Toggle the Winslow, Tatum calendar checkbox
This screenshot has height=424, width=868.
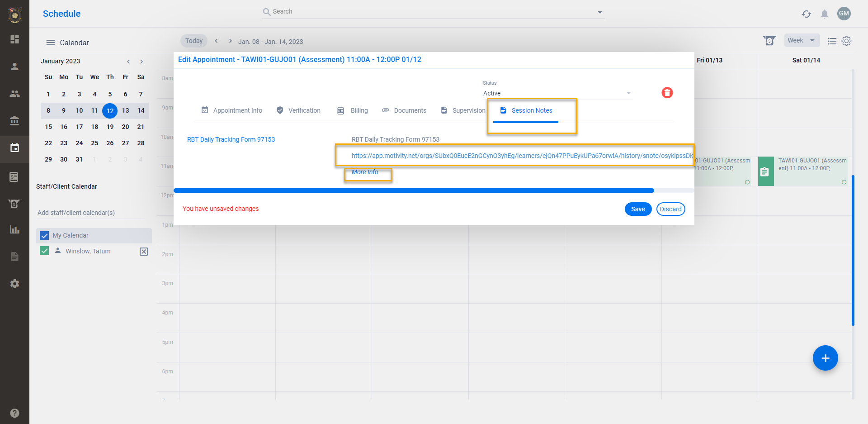coord(44,251)
